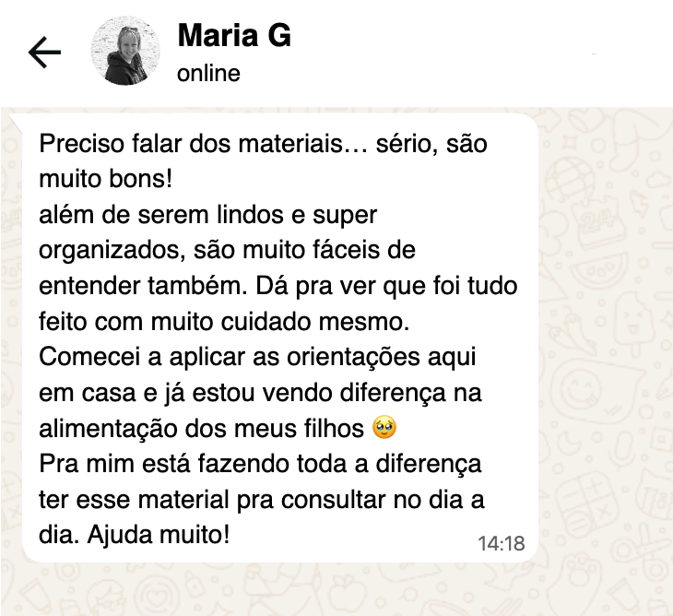673x616 pixels.
Task: Click the word "sério" in the message
Action: 420,145
